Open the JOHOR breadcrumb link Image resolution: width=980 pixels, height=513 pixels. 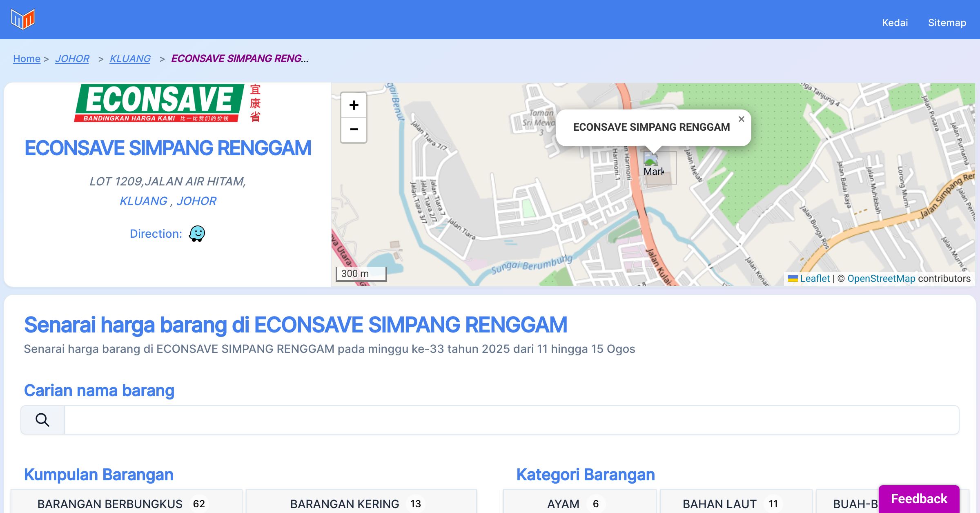click(72, 58)
